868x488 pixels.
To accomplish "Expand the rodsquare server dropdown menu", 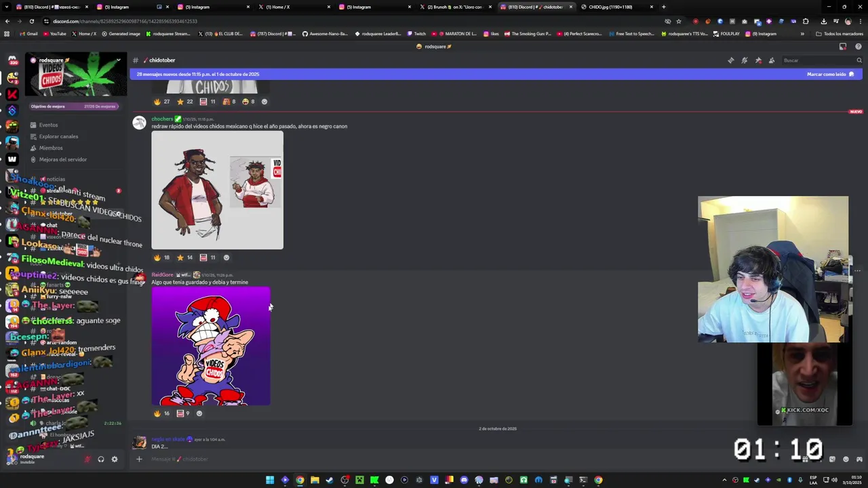I will coord(118,60).
